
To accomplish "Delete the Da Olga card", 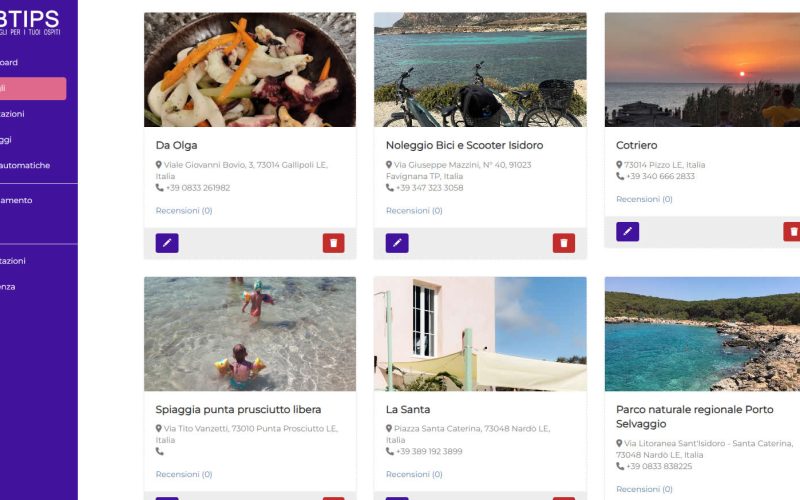I will [334, 243].
